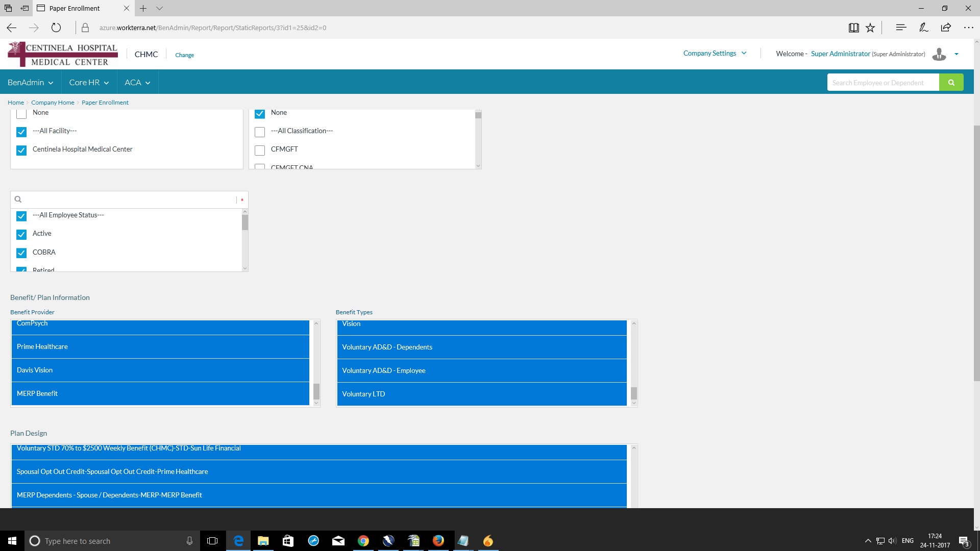Open the Edge reading view icon

point(853,28)
